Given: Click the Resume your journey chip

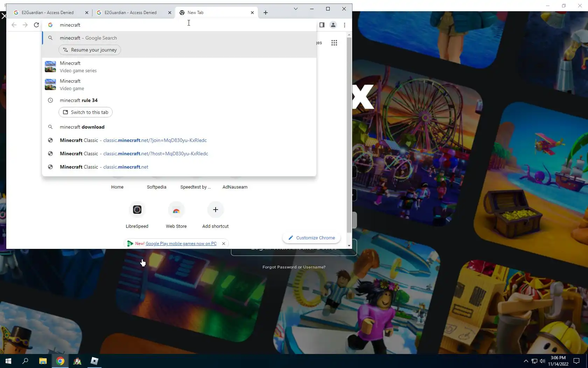Looking at the screenshot, I should pyautogui.click(x=90, y=50).
